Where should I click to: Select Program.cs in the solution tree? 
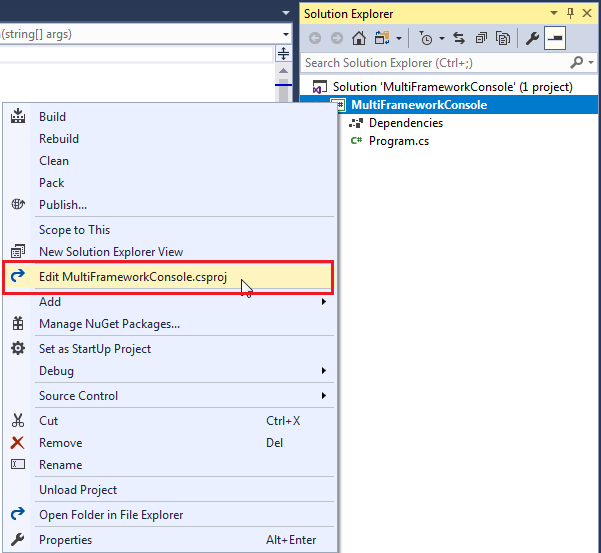(398, 141)
